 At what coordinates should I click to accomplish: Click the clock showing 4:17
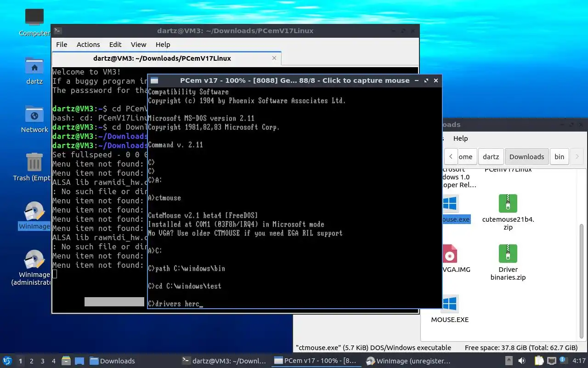[x=579, y=361]
